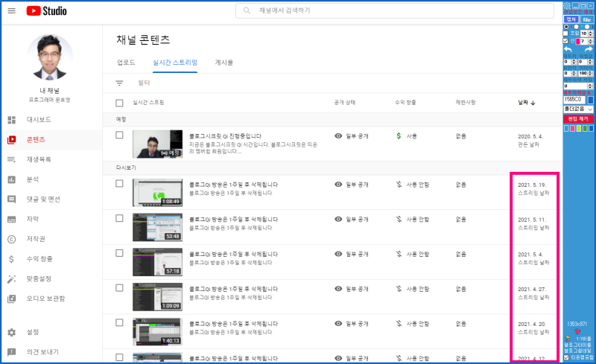Click the channel search field

[x=395, y=10]
